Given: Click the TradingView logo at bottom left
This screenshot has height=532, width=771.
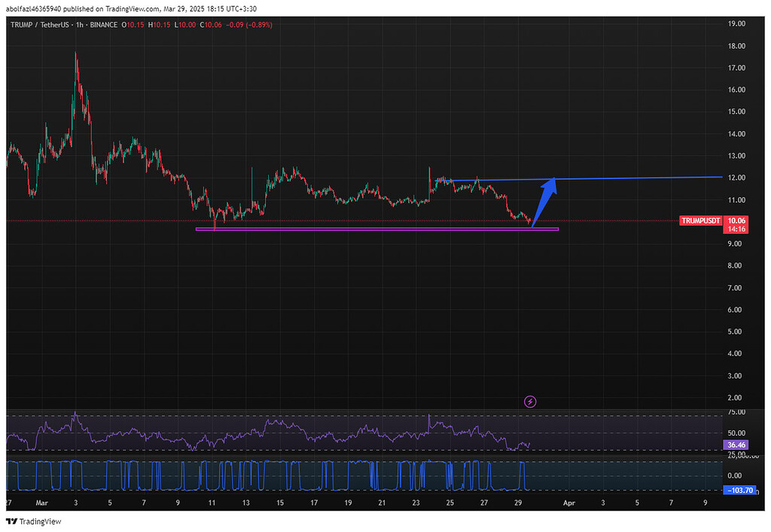Looking at the screenshot, I should pyautogui.click(x=11, y=521).
